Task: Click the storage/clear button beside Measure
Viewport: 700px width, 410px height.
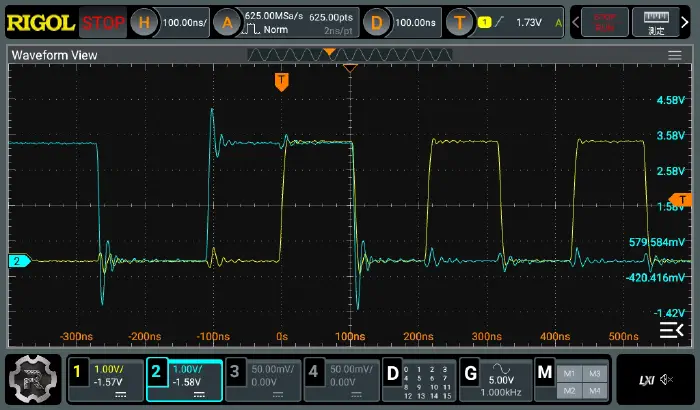Action: point(603,21)
